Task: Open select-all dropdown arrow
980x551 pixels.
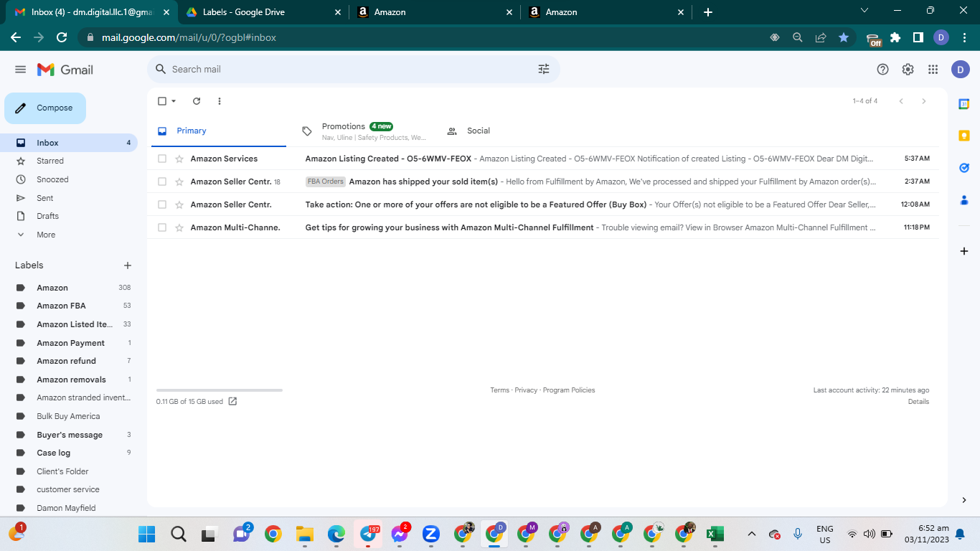Action: (174, 101)
